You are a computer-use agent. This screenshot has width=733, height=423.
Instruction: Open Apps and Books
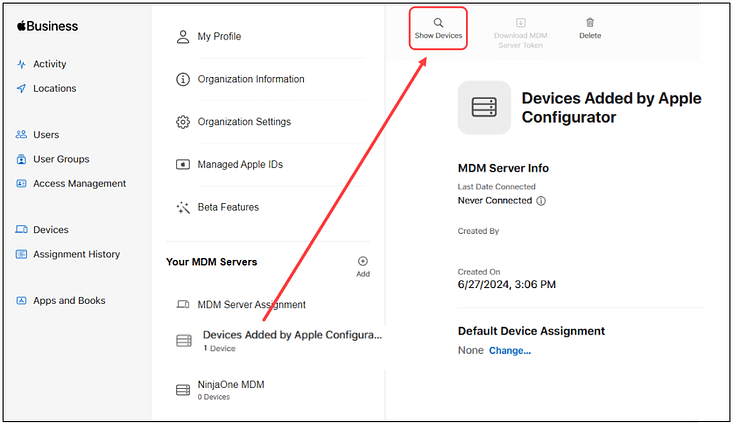point(68,301)
